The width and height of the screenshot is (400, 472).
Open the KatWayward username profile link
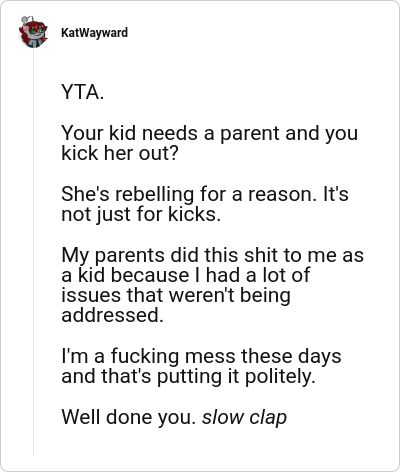point(94,33)
